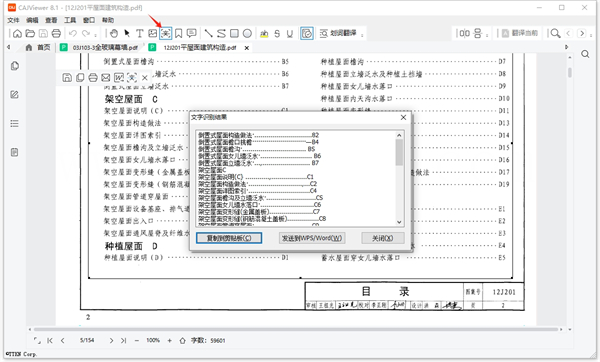Click the 关闭(X) button in dialog
The width and height of the screenshot is (600, 362).
(x=383, y=238)
